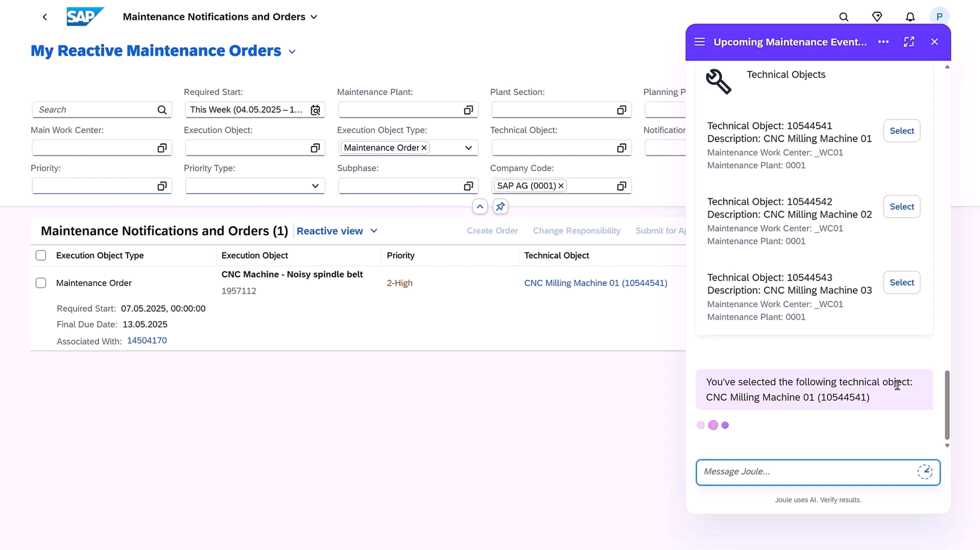This screenshot has width=980, height=550.
Task: Open associated notification 14504170 link
Action: 147,341
